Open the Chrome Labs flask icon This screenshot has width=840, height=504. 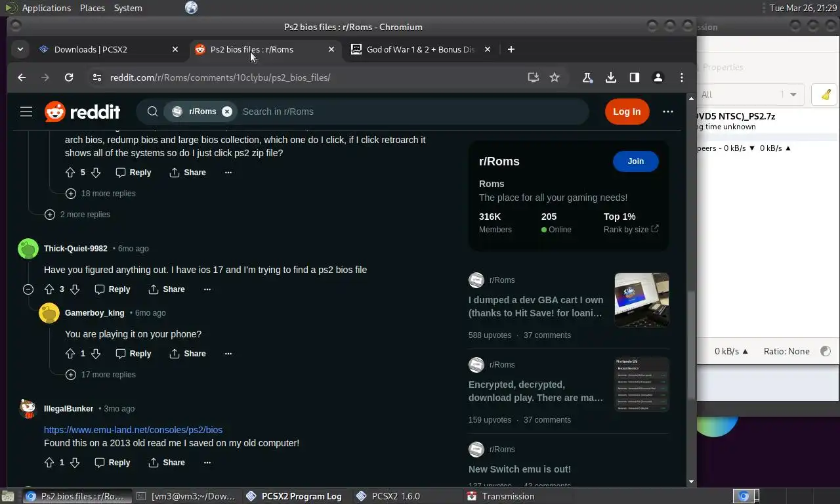click(x=587, y=77)
